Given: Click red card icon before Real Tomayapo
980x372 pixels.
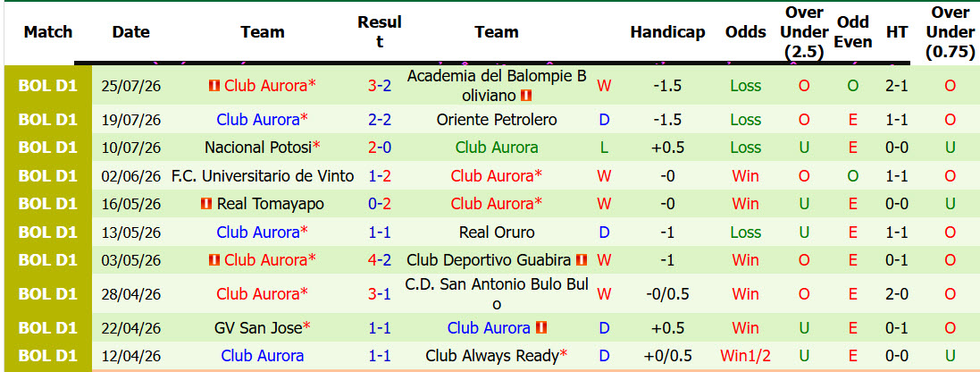Looking at the screenshot, I should click(x=207, y=204).
